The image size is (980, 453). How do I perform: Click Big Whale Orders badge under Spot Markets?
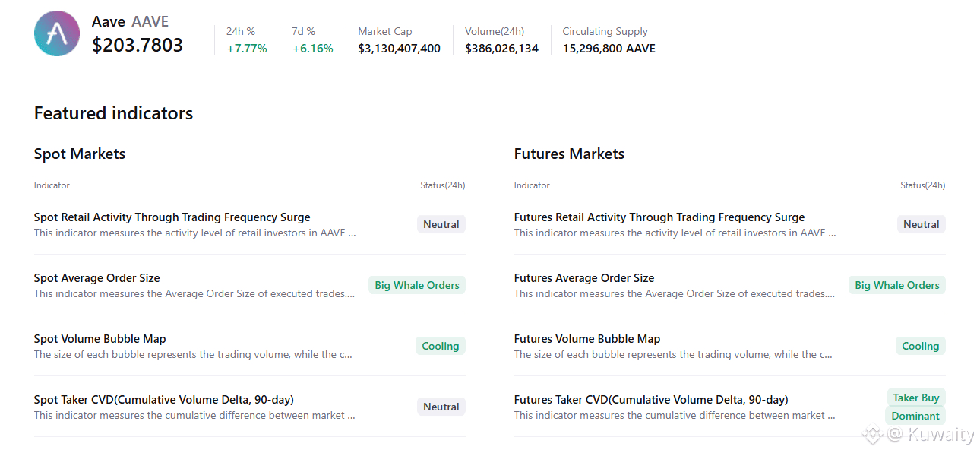tap(417, 285)
